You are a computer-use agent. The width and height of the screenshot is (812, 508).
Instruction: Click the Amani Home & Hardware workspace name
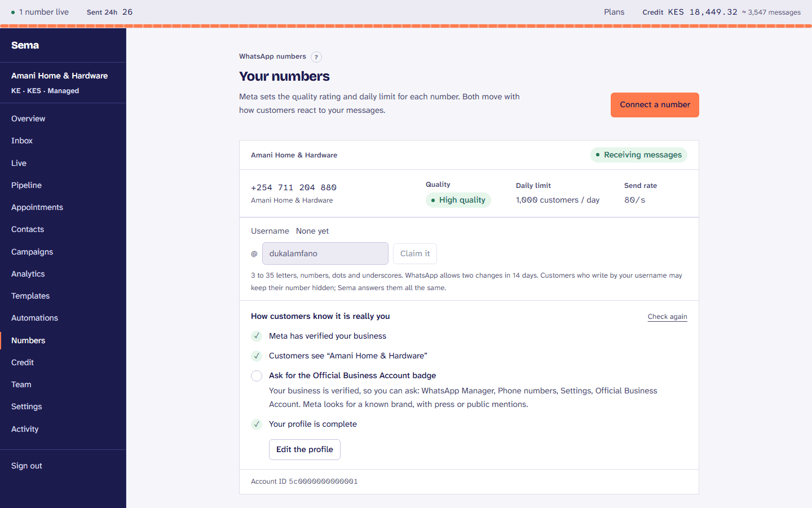pyautogui.click(x=59, y=76)
